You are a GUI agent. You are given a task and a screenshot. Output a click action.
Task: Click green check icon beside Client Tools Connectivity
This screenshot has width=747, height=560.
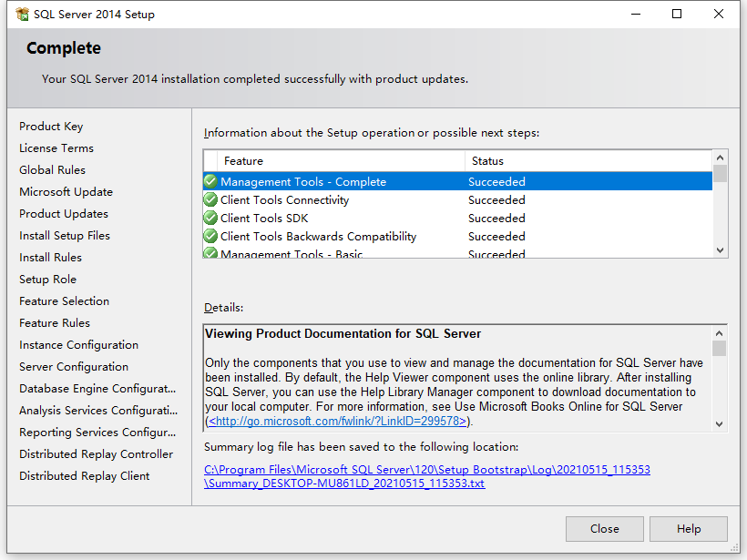(210, 199)
